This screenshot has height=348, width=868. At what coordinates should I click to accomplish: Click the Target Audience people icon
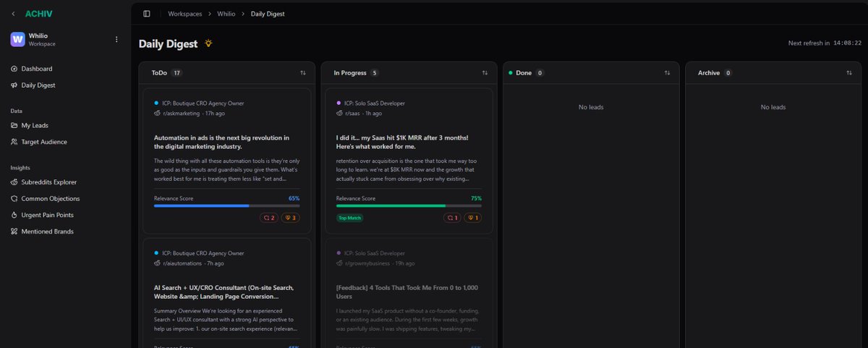click(14, 142)
